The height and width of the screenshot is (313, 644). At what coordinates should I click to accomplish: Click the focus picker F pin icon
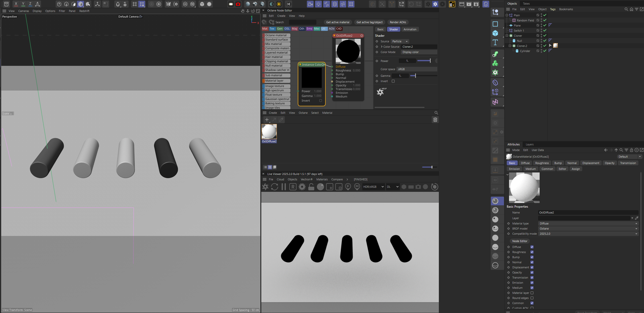pyautogui.click(x=348, y=187)
